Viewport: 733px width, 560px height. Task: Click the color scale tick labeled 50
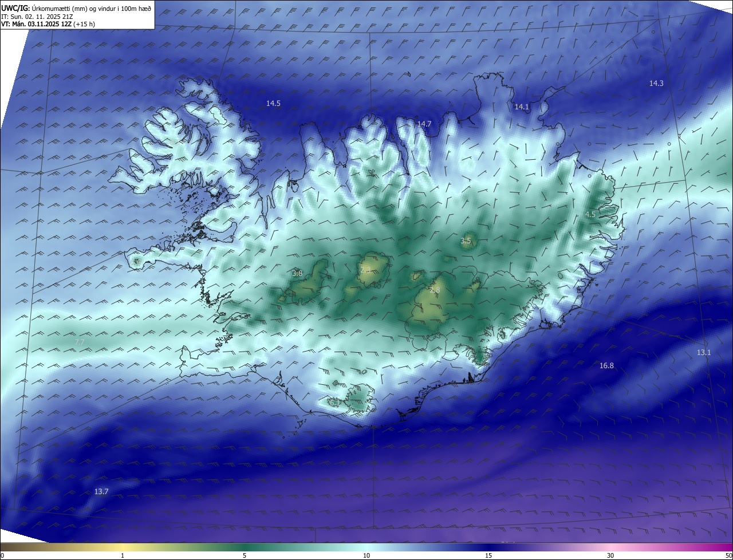[728, 555]
